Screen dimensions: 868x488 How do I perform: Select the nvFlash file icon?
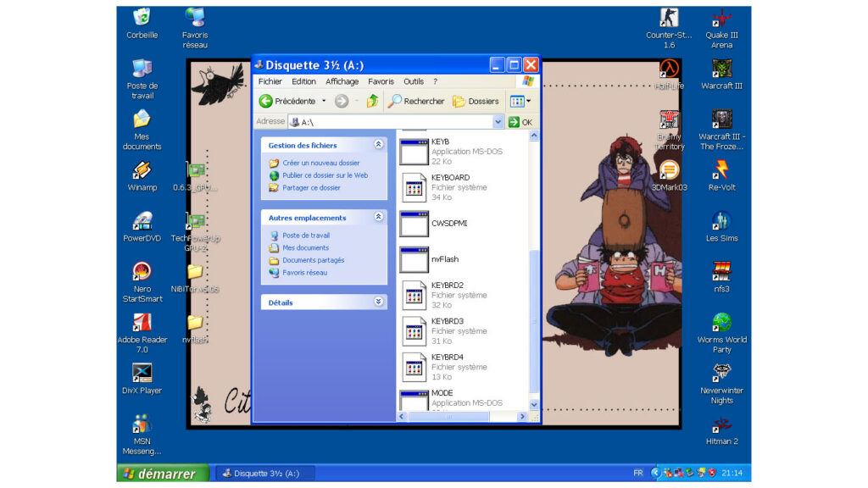pyautogui.click(x=414, y=260)
